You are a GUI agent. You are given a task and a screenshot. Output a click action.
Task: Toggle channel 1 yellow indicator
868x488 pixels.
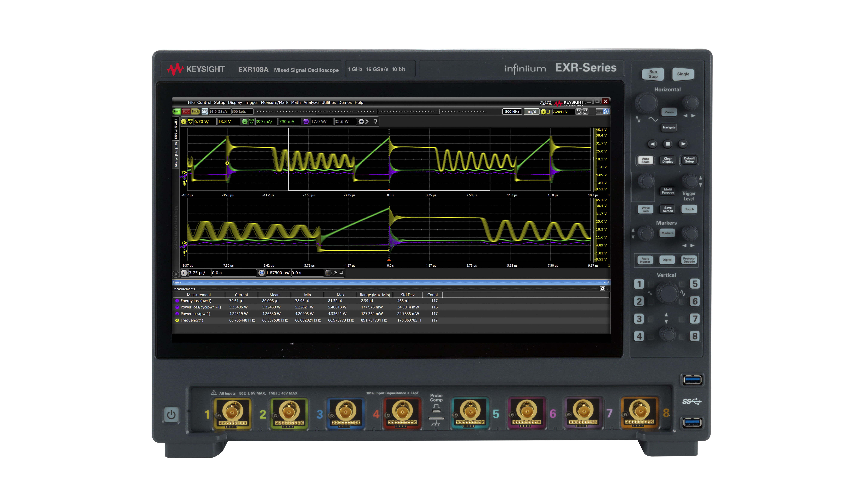184,122
